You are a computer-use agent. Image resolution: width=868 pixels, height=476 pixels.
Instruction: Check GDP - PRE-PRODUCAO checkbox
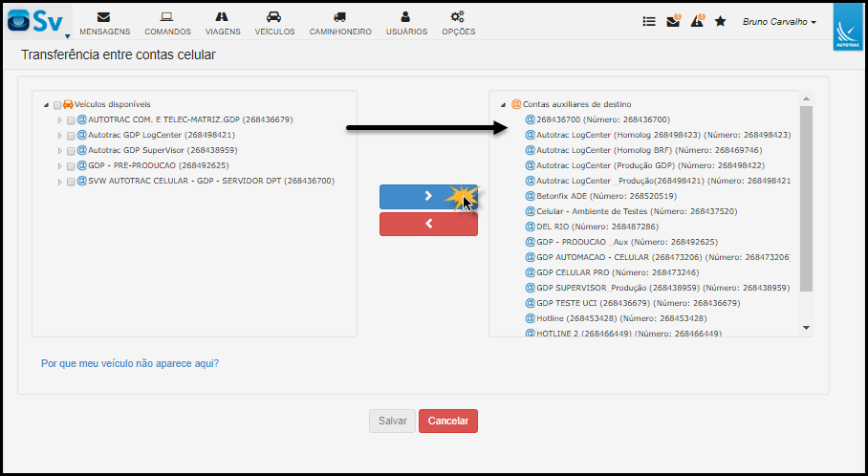tap(71, 166)
